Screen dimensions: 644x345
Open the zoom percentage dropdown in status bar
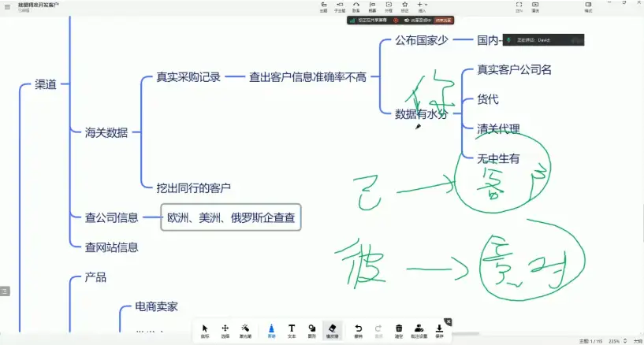pos(614,340)
